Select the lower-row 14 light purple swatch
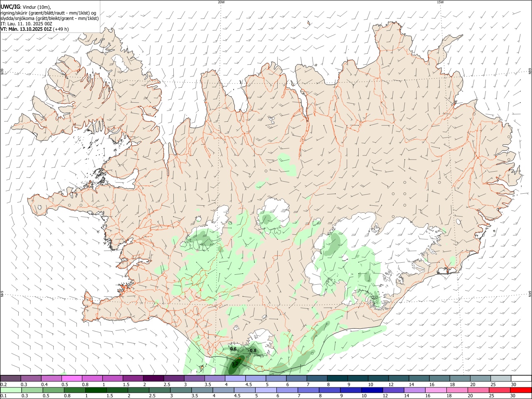 [415, 390]
